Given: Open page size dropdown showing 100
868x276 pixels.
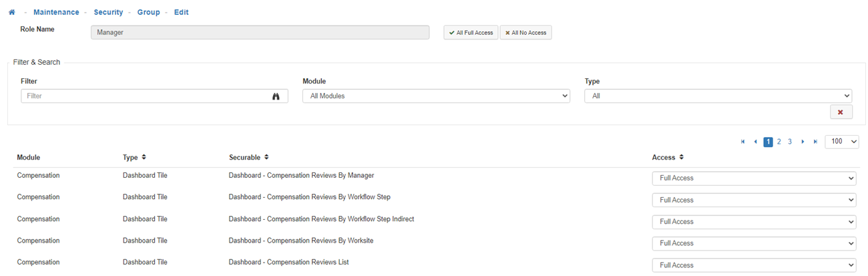Looking at the screenshot, I should click(842, 142).
